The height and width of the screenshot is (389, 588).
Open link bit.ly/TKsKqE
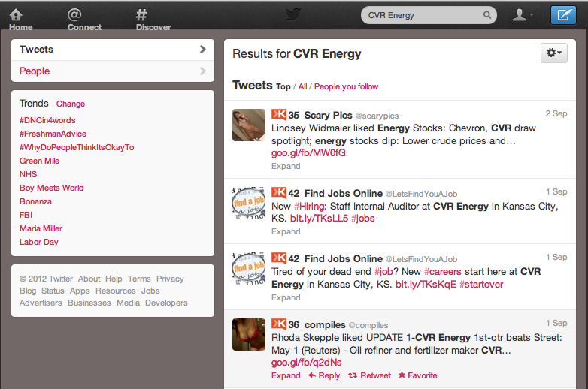(x=426, y=285)
